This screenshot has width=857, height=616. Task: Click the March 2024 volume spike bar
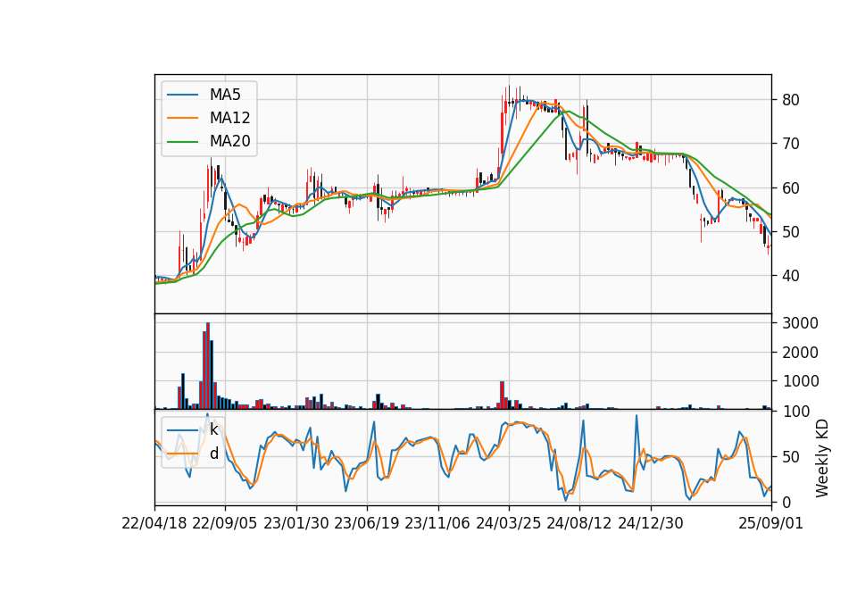click(502, 395)
